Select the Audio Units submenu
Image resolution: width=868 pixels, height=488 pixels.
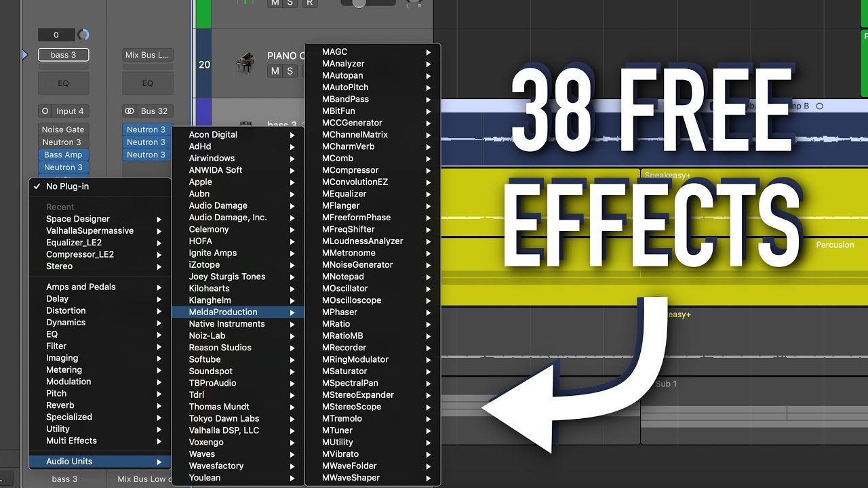coord(100,462)
